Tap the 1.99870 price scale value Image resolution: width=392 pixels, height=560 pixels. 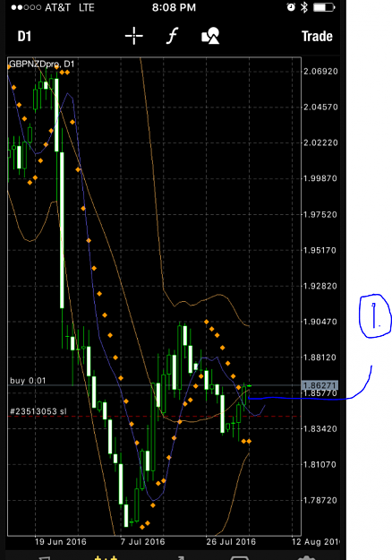point(320,178)
